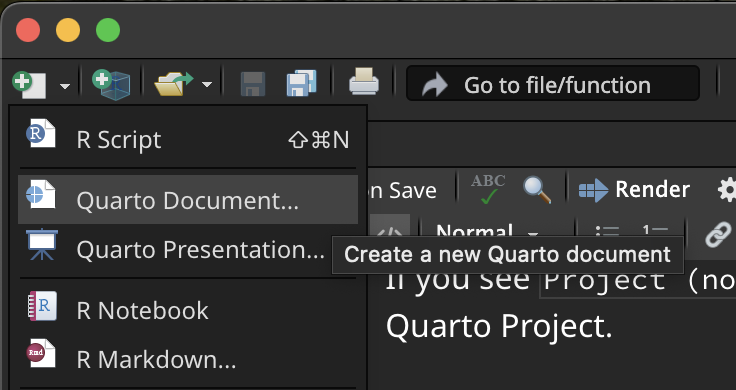This screenshot has height=390, width=736.
Task: Click the Open File folder icon
Action: [x=173, y=84]
